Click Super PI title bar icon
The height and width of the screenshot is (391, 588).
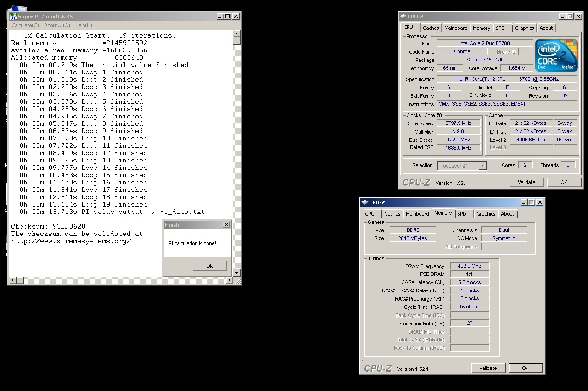click(13, 16)
